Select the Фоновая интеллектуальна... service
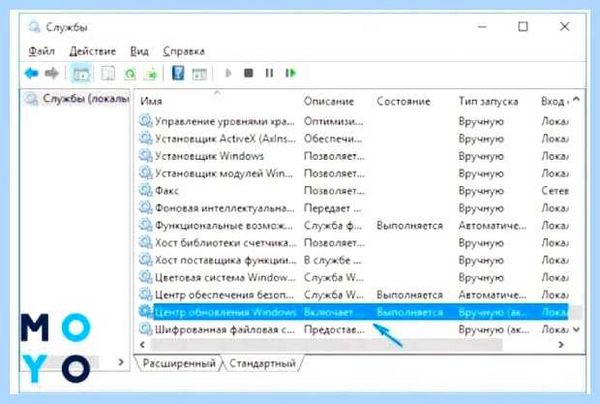This screenshot has width=600, height=404. point(225,208)
